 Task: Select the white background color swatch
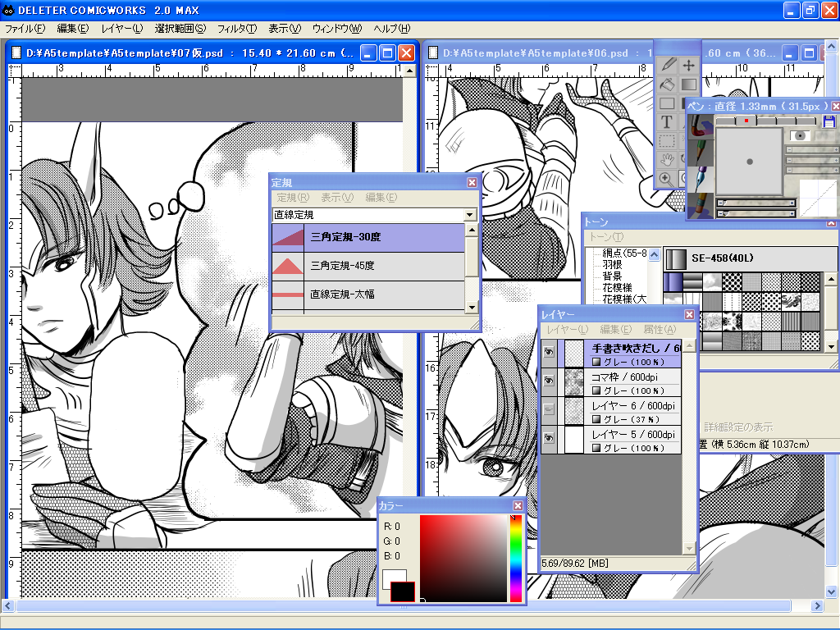pyautogui.click(x=395, y=577)
